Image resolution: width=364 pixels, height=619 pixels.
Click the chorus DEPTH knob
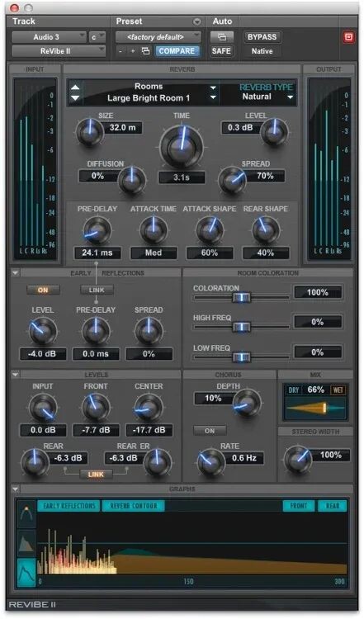[246, 403]
